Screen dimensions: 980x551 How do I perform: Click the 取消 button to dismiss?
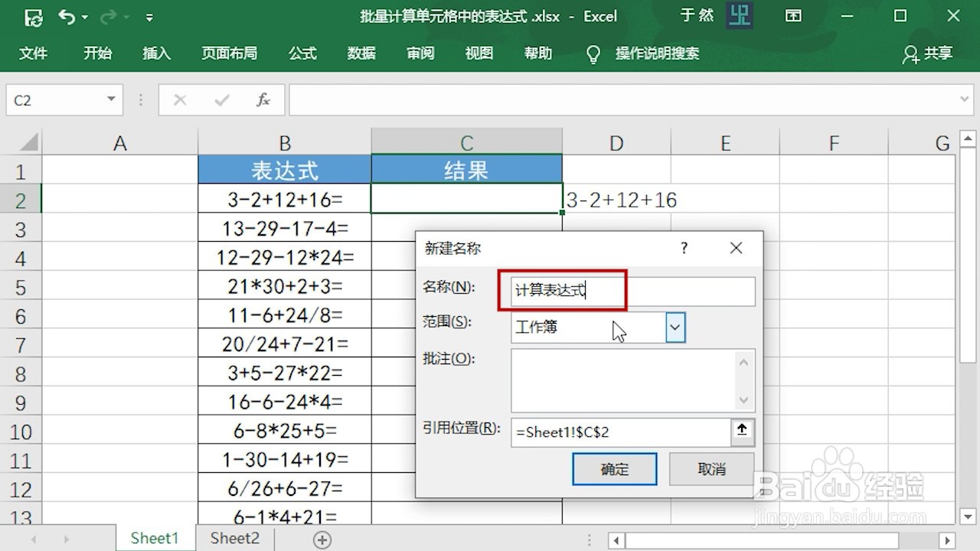(x=711, y=468)
